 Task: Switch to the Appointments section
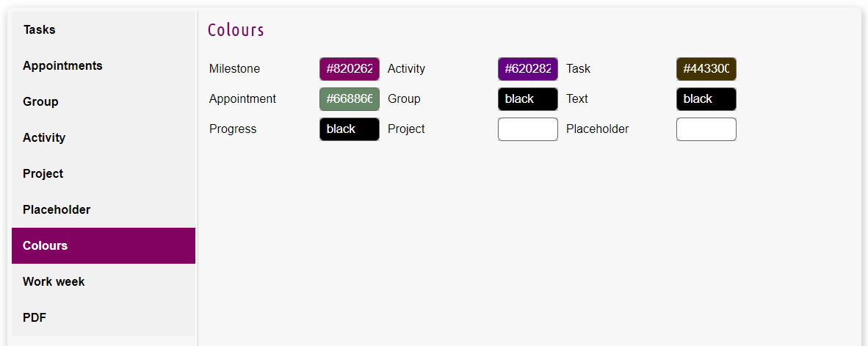tap(62, 66)
